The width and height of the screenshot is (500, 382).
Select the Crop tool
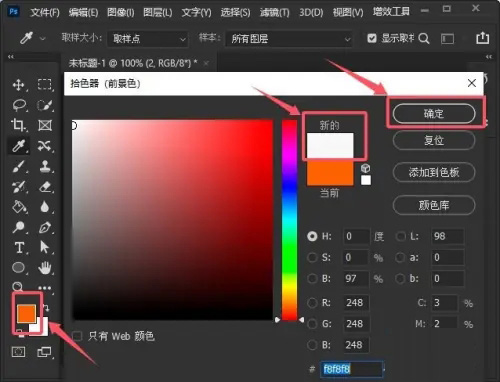pyautogui.click(x=18, y=125)
